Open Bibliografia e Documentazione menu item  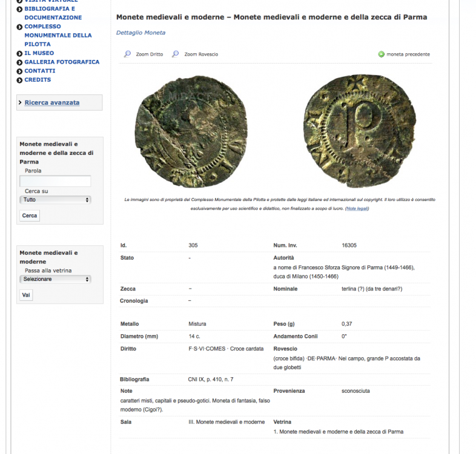coord(53,13)
